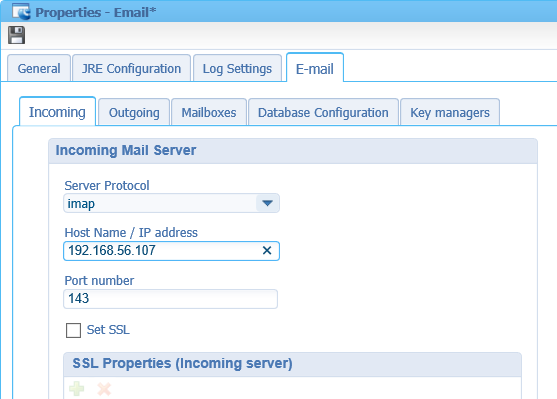Open the Key managers sub-tab
Image resolution: width=557 pixels, height=399 pixels.
[x=450, y=112]
